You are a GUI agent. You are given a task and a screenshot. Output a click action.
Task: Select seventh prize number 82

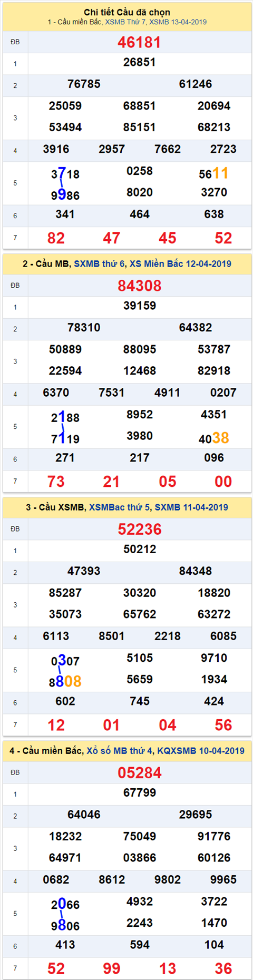point(56,238)
